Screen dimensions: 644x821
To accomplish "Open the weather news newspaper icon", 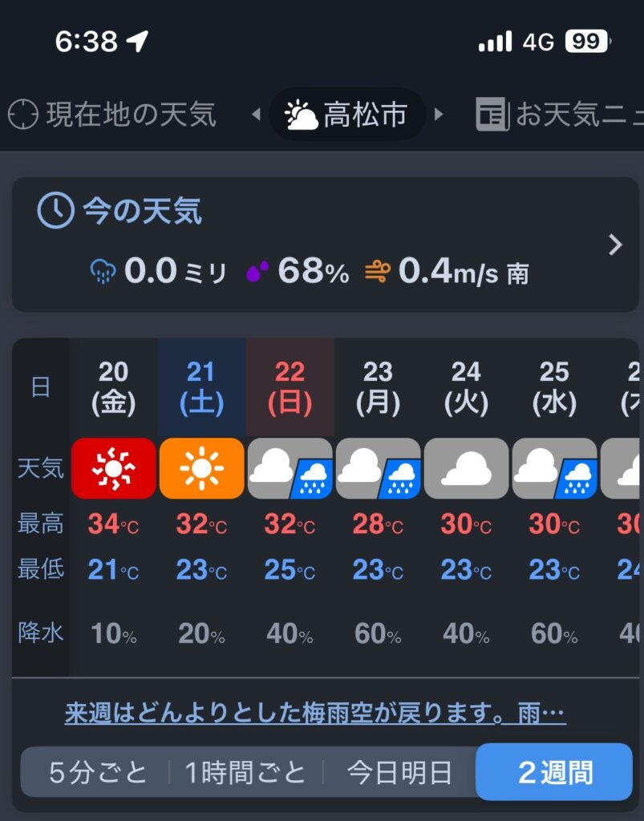I will (492, 114).
